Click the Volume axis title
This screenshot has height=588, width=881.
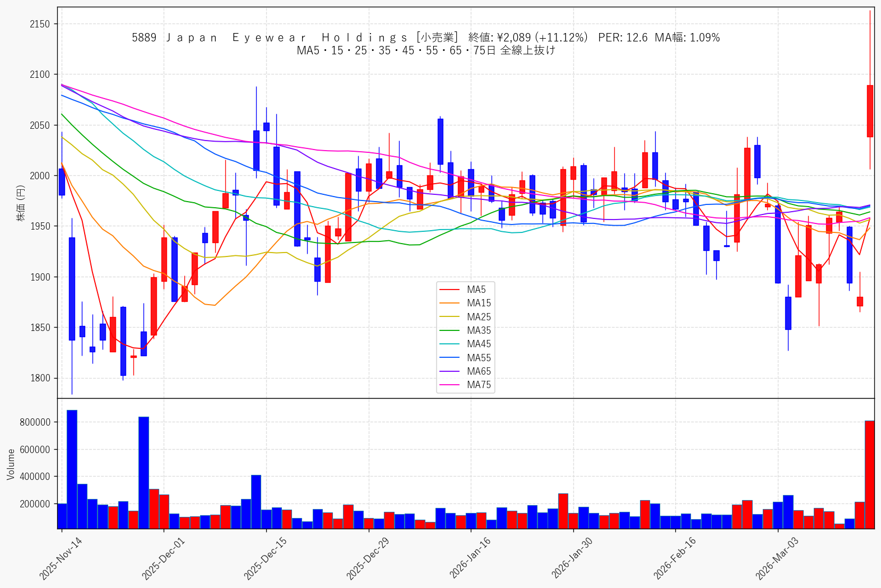pos(11,464)
